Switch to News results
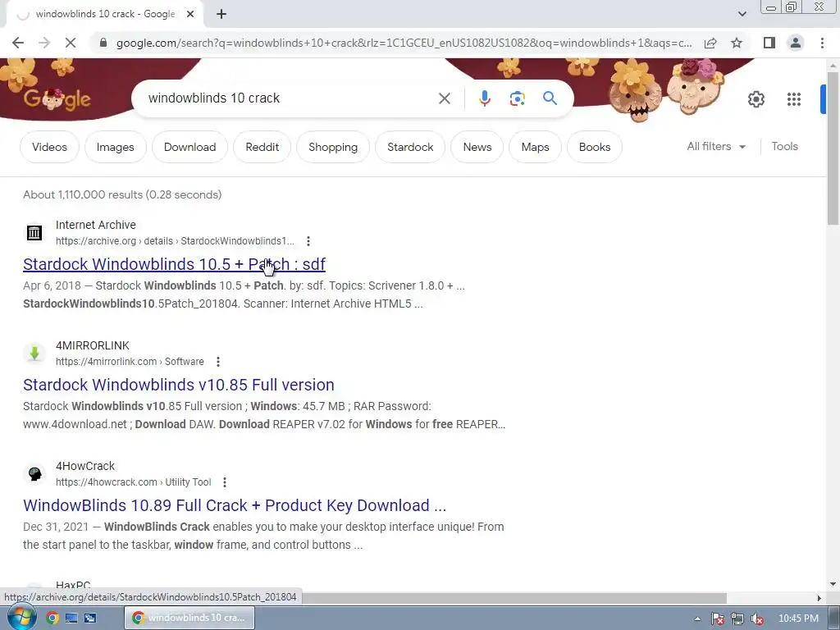 (x=477, y=147)
